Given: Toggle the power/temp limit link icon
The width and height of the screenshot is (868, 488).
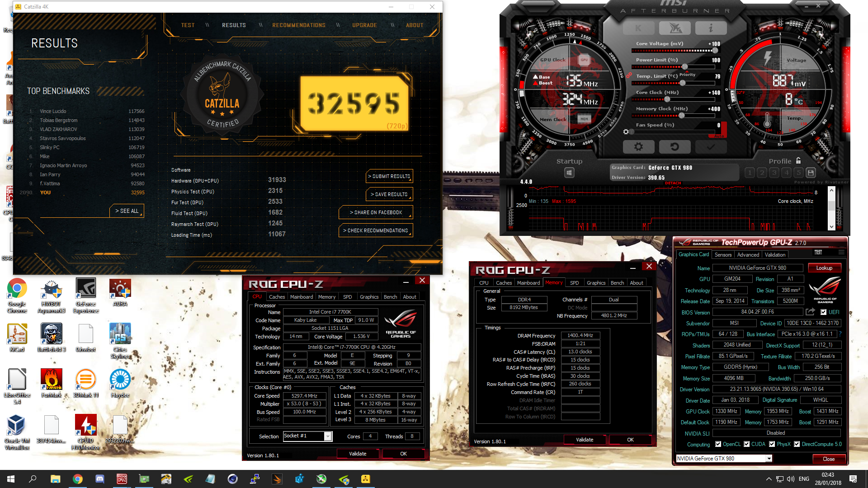Looking at the screenshot, I should (x=629, y=75).
